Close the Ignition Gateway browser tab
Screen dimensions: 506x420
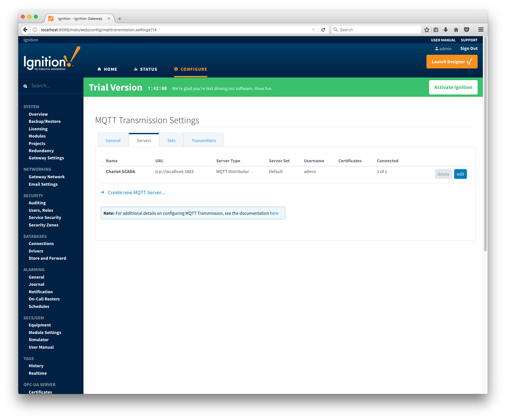[109, 19]
